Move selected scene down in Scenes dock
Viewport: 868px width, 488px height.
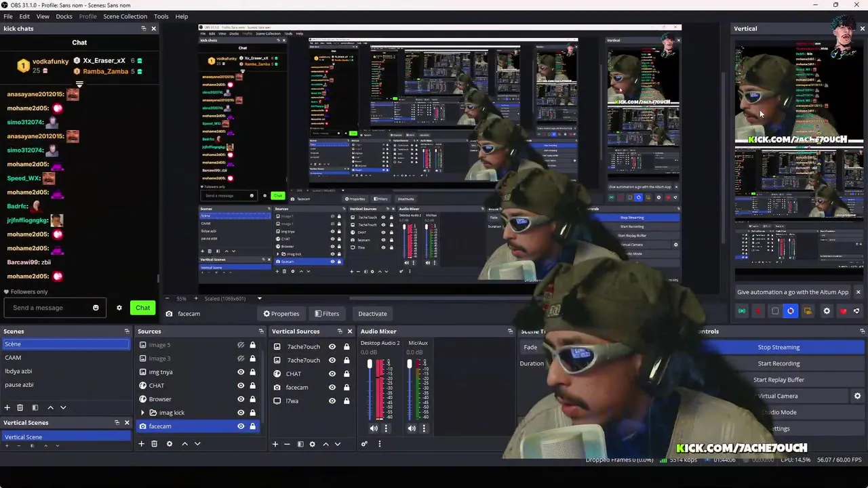[x=63, y=407]
